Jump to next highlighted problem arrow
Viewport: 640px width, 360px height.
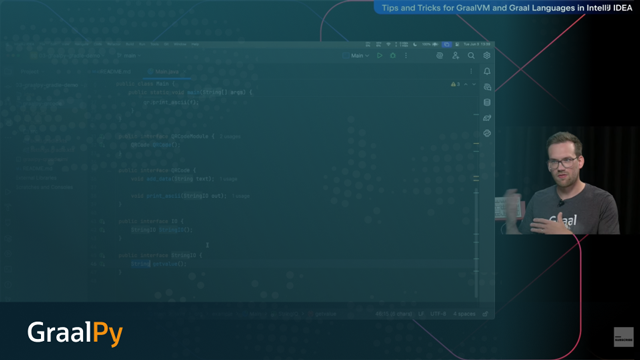point(474,84)
